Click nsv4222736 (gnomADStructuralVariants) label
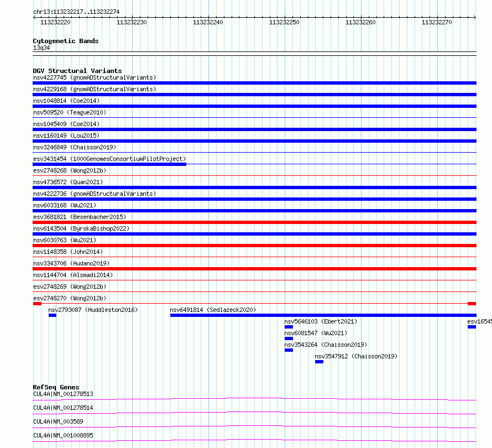Screen dimensions: 492x448 coord(95,194)
